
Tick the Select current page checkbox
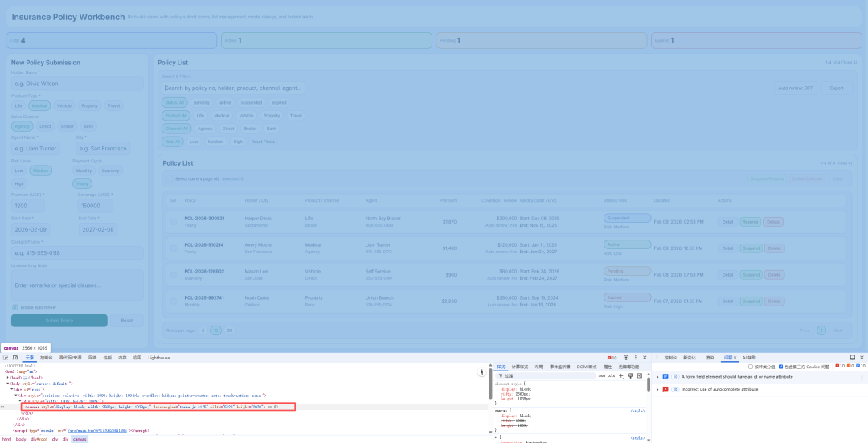[x=170, y=178]
